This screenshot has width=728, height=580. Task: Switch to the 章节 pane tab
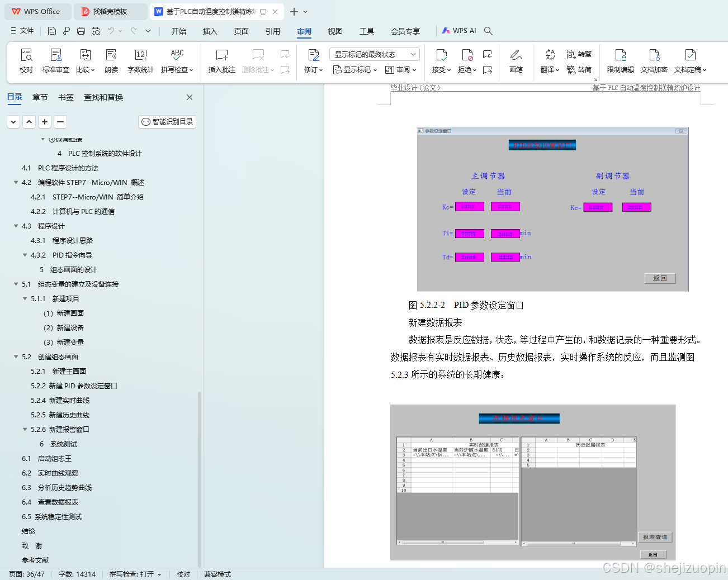(x=40, y=97)
